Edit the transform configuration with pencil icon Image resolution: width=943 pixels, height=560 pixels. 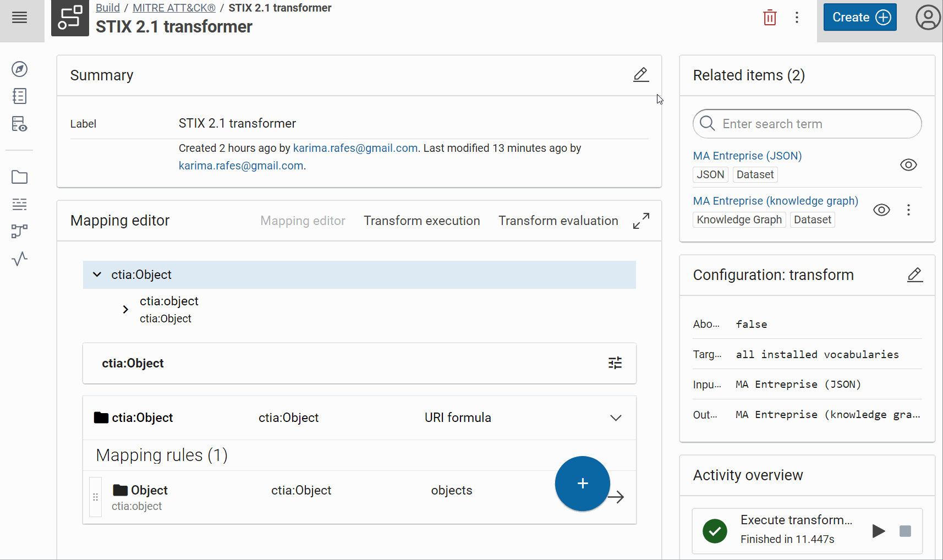tap(914, 274)
